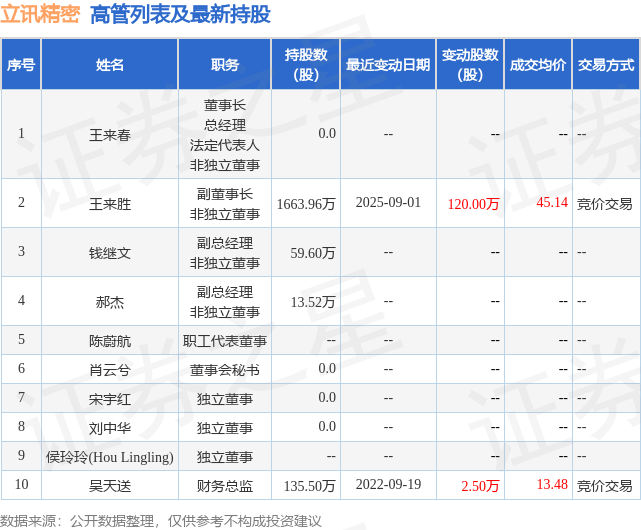Click holdings value 13.52万
The width and height of the screenshot is (641, 530).
pyautogui.click(x=313, y=302)
